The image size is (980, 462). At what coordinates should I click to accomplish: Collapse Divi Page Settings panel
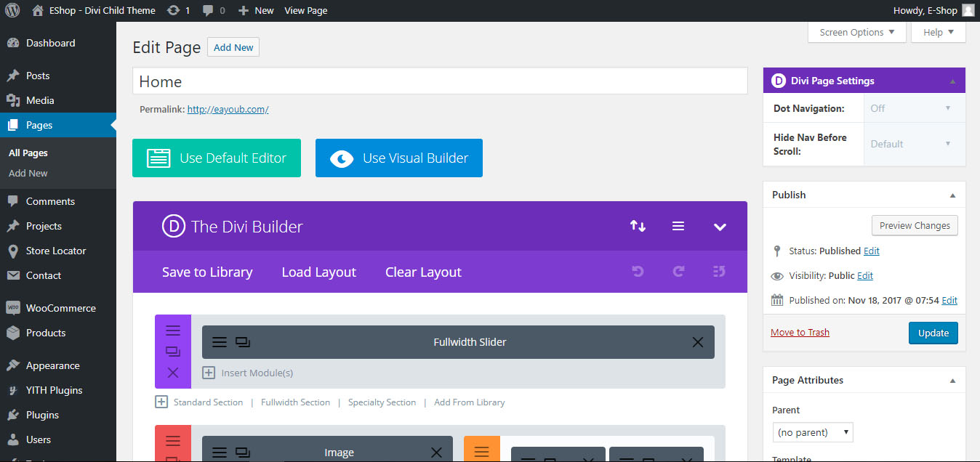click(x=952, y=81)
